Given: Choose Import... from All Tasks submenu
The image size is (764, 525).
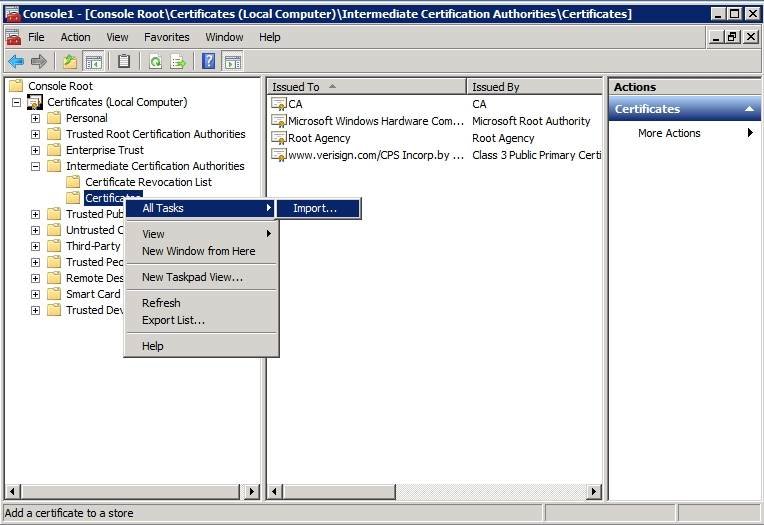Looking at the screenshot, I should point(319,209).
